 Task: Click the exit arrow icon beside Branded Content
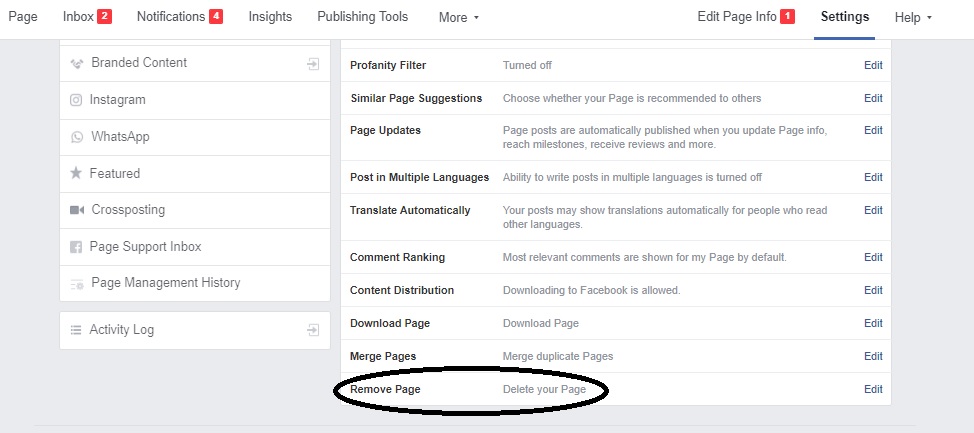click(x=314, y=63)
